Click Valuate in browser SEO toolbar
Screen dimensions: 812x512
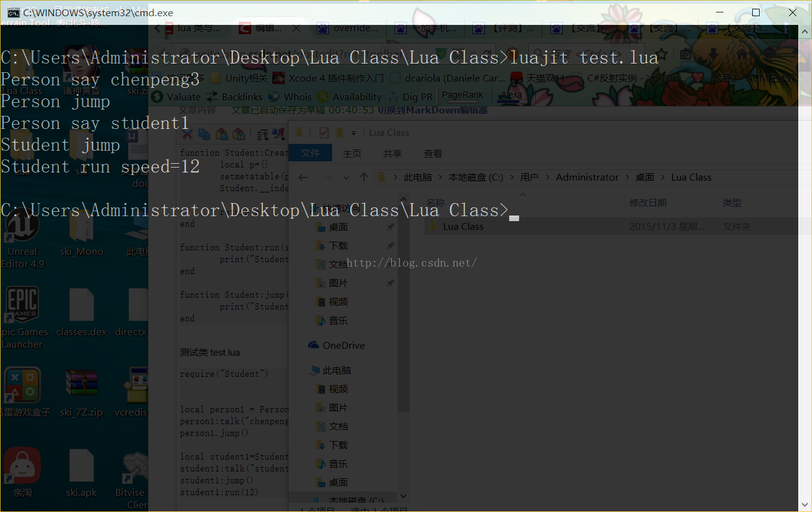tap(176, 97)
